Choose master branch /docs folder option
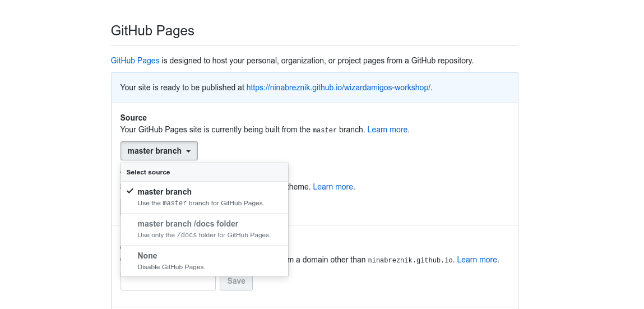Viewport: 644px width, 309px height. point(205,229)
